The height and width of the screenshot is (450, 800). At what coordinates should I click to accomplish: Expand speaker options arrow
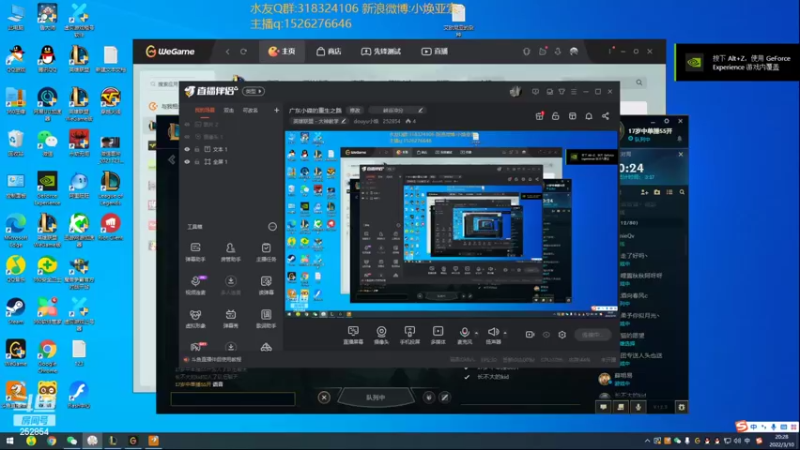pos(505,333)
